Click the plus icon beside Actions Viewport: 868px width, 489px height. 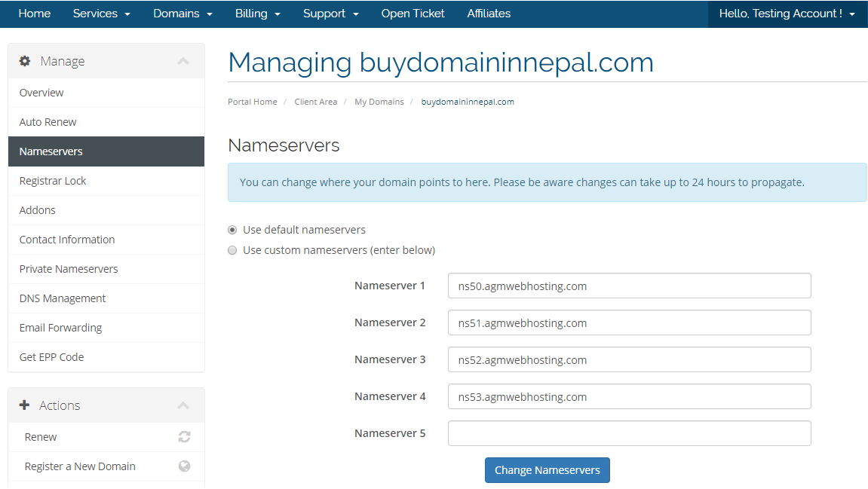[25, 405]
